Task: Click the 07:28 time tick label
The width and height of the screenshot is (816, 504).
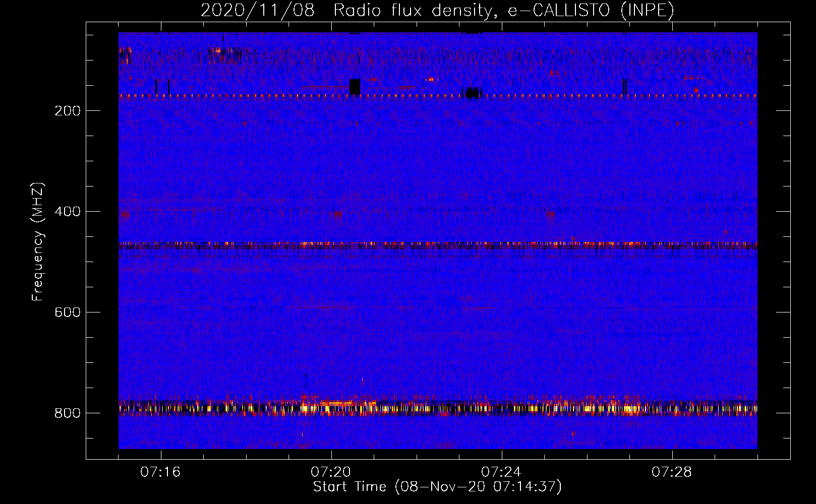Action: click(x=672, y=472)
